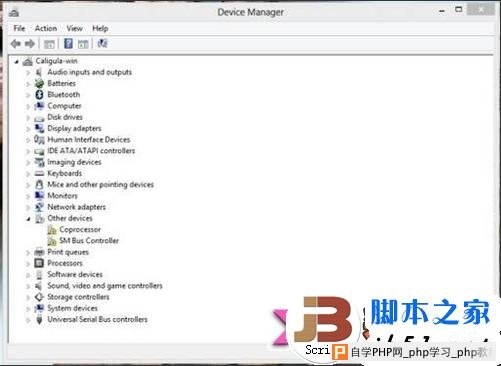The height and width of the screenshot is (366, 501).
Task: Click the Disk drives icon
Action: (39, 118)
